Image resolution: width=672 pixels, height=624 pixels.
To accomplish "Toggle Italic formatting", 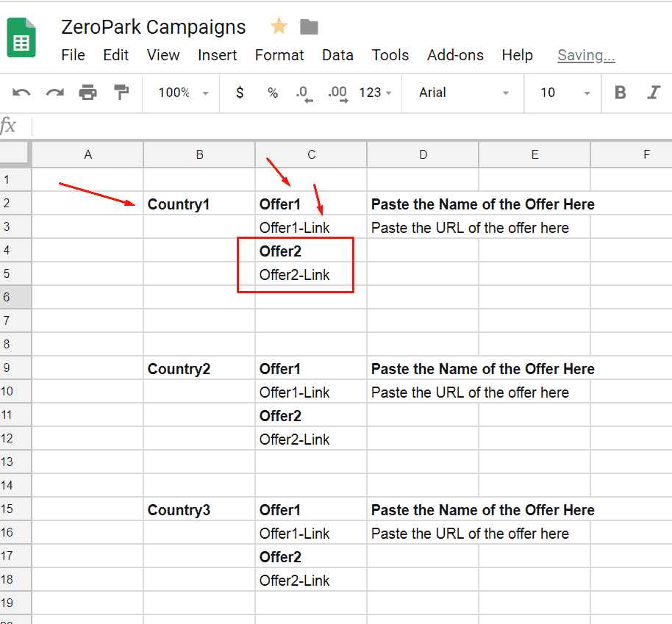I will point(653,92).
